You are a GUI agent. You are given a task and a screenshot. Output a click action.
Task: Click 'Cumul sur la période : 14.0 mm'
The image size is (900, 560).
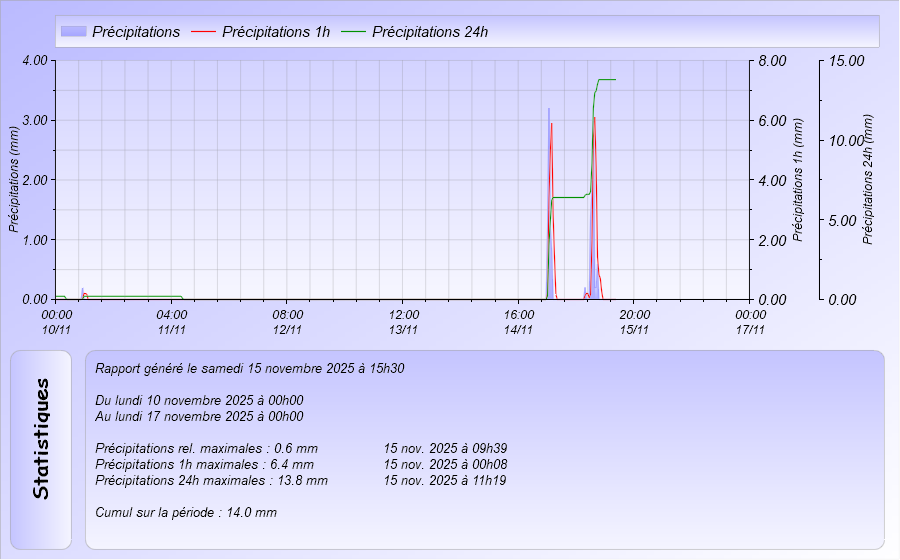186,512
